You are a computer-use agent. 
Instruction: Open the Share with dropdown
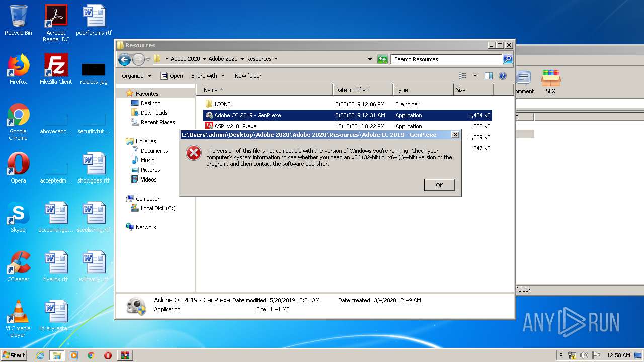(208, 76)
